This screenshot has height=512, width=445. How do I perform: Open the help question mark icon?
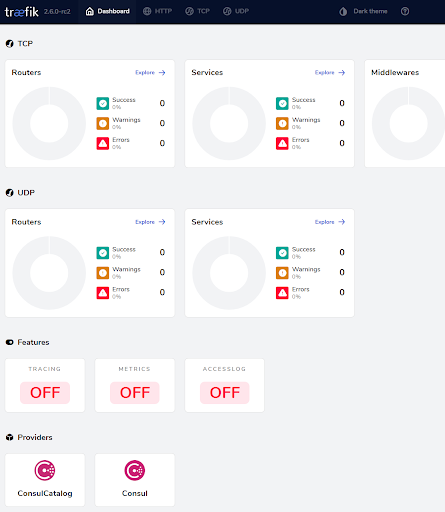pos(405,11)
